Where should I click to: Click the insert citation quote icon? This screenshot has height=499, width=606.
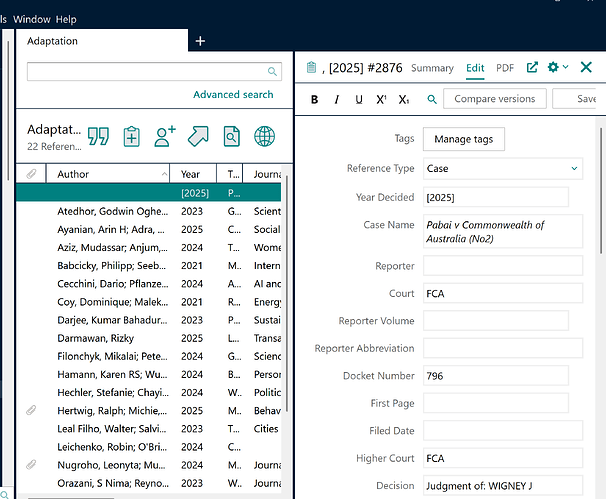[x=98, y=136]
